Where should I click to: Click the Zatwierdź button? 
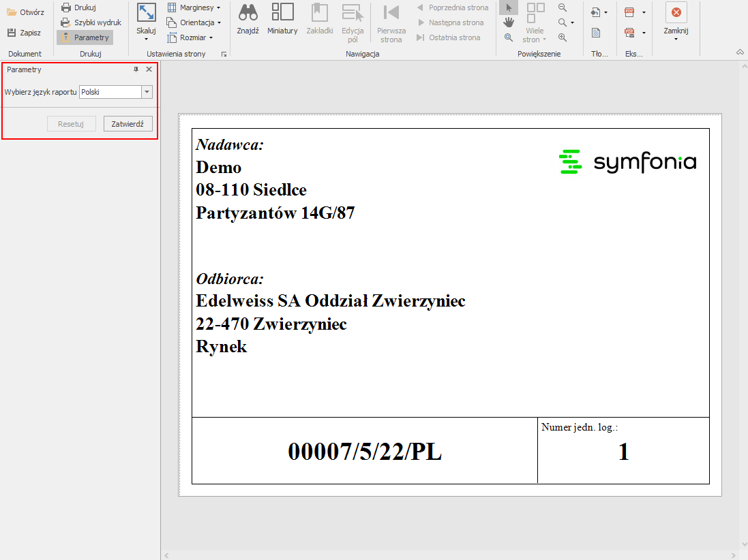coord(128,124)
